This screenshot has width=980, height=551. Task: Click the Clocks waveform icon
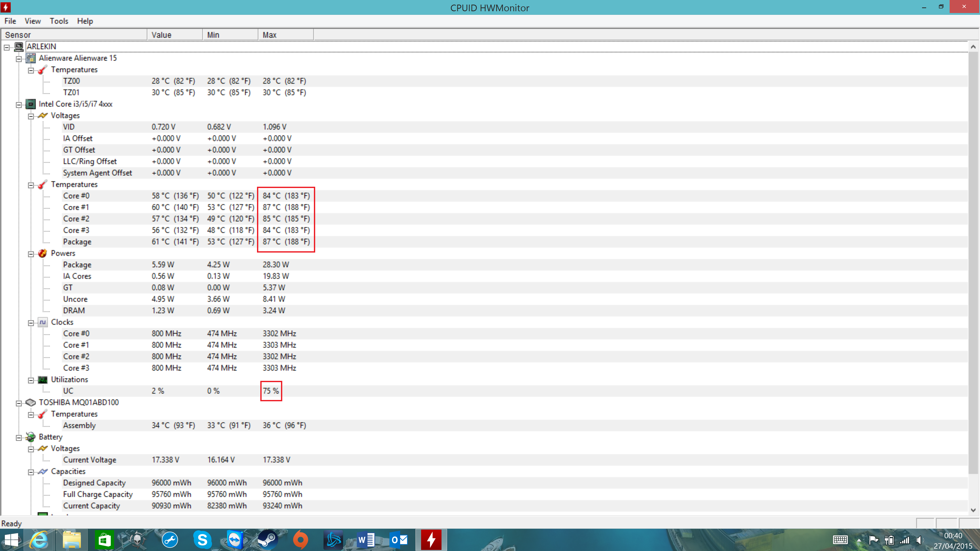43,322
